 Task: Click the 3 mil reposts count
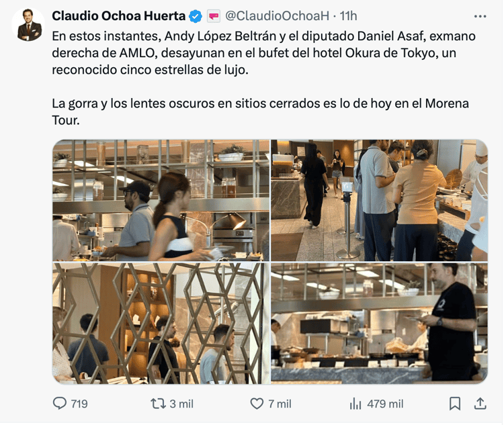click(181, 404)
